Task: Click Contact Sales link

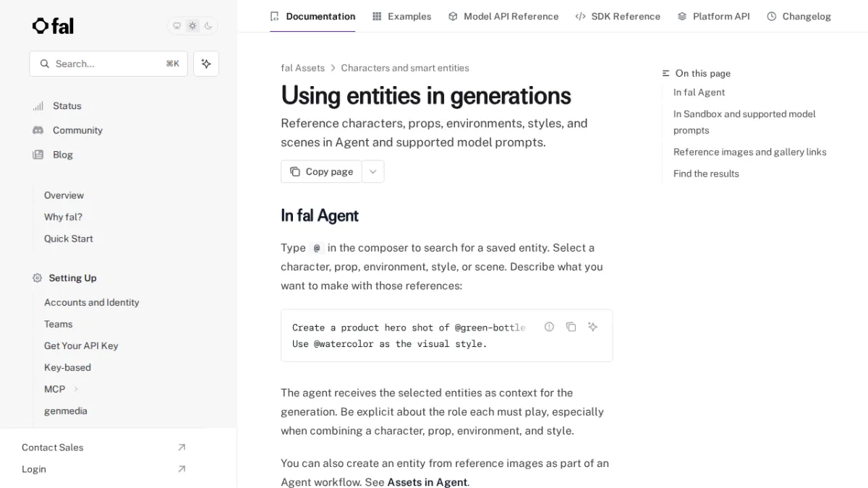Action: [52, 448]
